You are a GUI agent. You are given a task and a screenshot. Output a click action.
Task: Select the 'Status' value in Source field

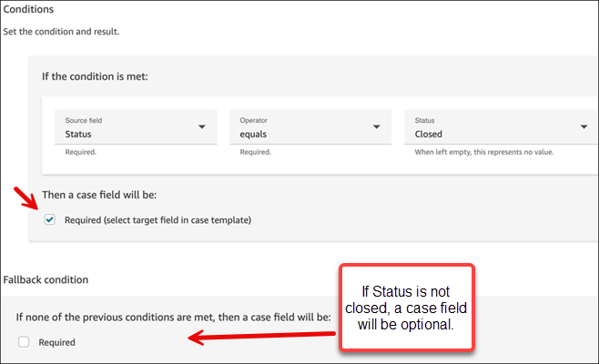pyautogui.click(x=78, y=134)
